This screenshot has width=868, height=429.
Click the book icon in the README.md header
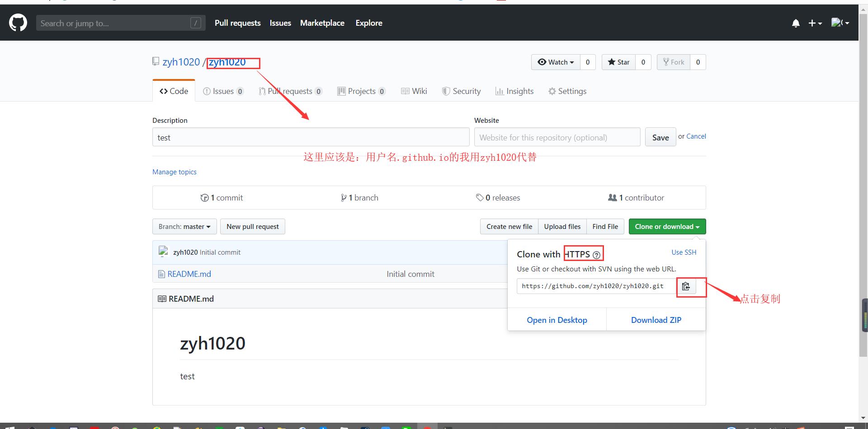pos(162,299)
